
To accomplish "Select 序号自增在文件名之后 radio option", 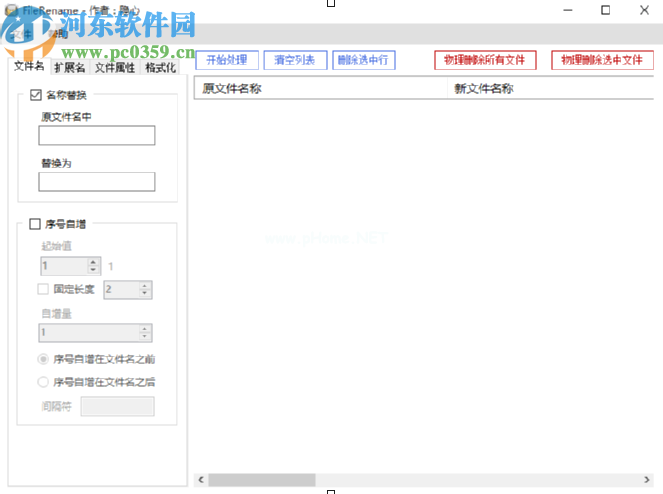I will tap(43, 381).
